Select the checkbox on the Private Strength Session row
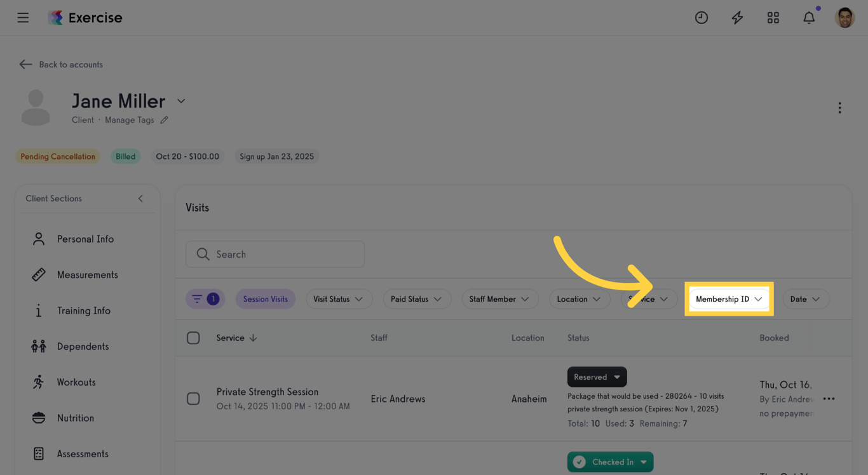Image resolution: width=868 pixels, height=475 pixels. 194,398
